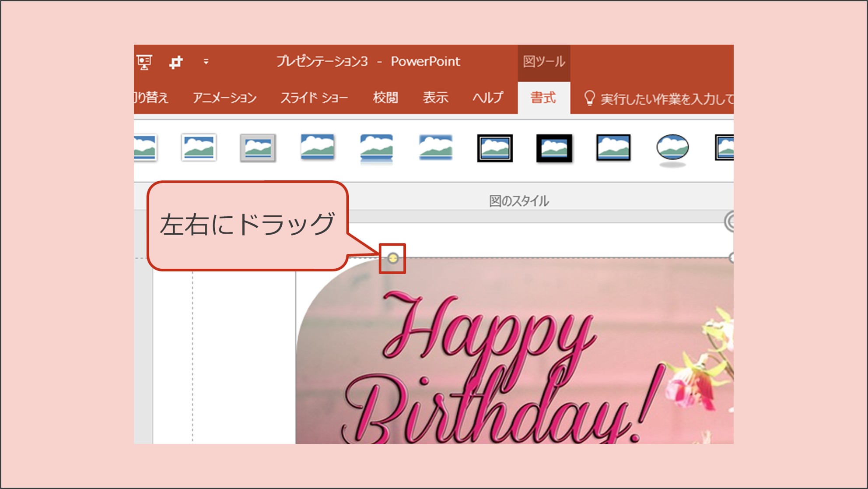
Task: Apply the thick black matte picture style
Action: [x=554, y=148]
